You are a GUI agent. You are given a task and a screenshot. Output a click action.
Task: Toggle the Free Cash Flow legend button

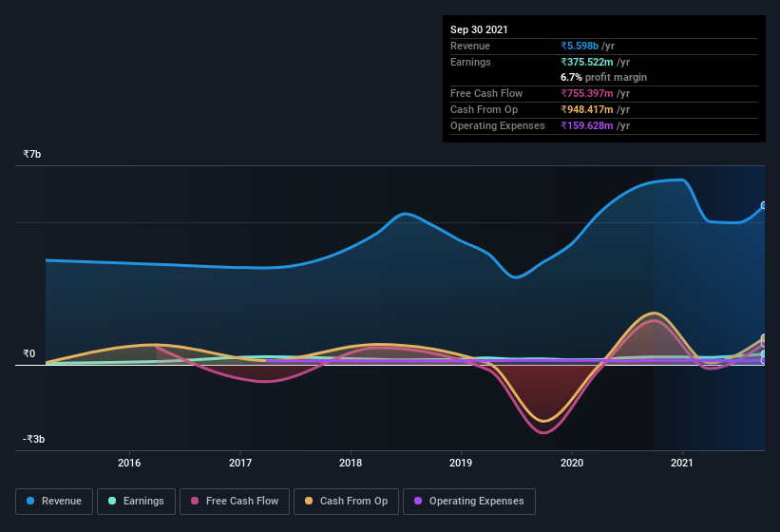235,502
